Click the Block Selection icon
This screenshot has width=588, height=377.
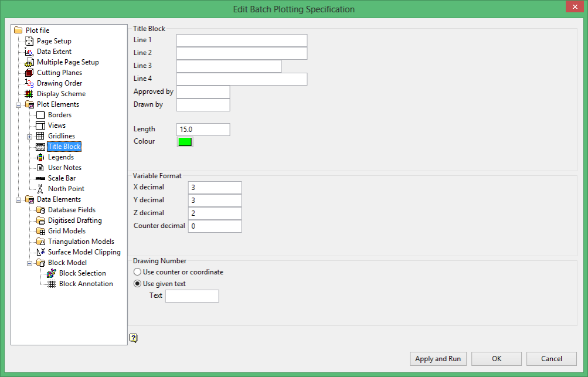click(52, 273)
